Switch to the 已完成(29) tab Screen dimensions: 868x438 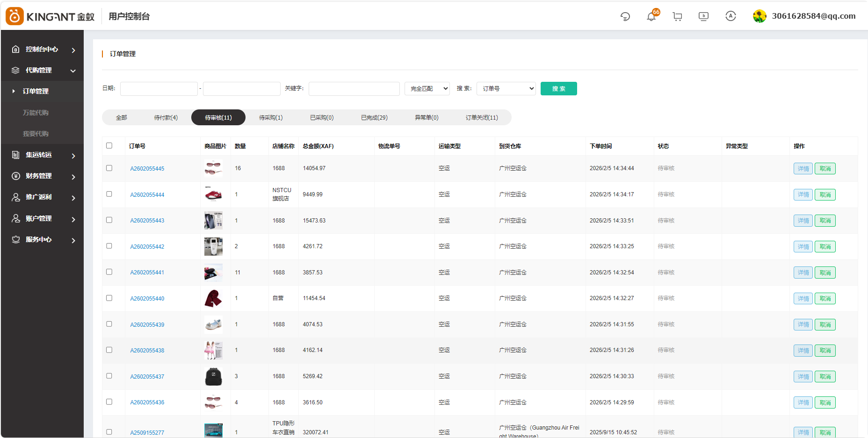[x=374, y=118]
